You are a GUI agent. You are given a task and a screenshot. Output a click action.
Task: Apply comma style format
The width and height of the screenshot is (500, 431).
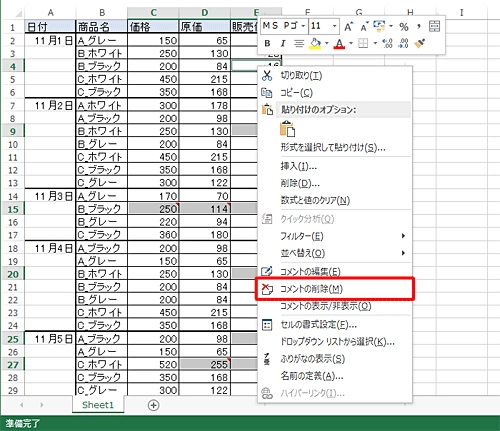419,26
